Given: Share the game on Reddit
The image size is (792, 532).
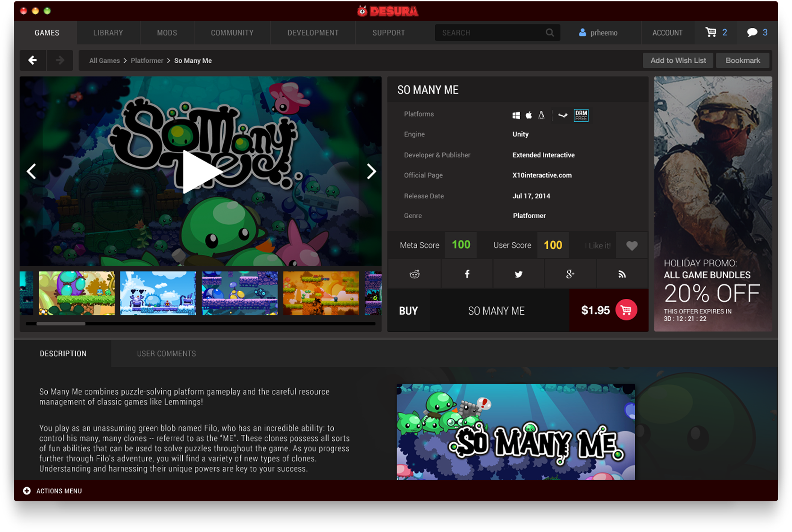Looking at the screenshot, I should 414,274.
